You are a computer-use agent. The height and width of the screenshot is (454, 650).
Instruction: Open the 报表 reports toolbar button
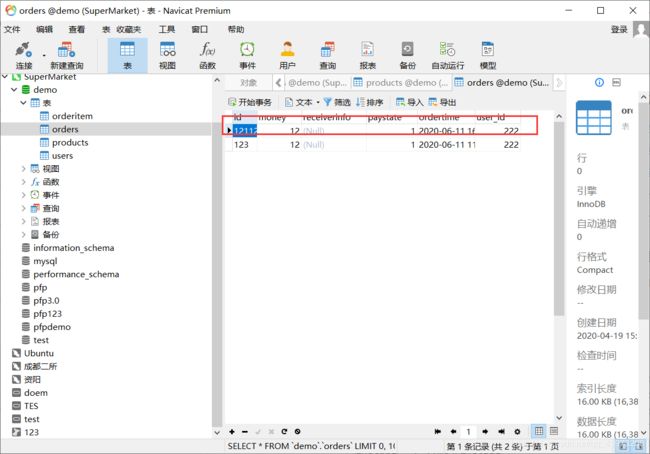[x=368, y=55]
